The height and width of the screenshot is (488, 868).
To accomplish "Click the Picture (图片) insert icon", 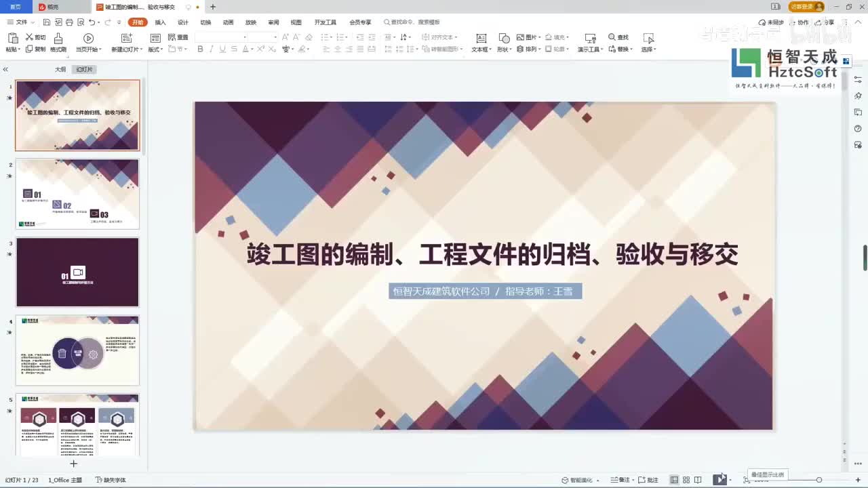I will [520, 37].
